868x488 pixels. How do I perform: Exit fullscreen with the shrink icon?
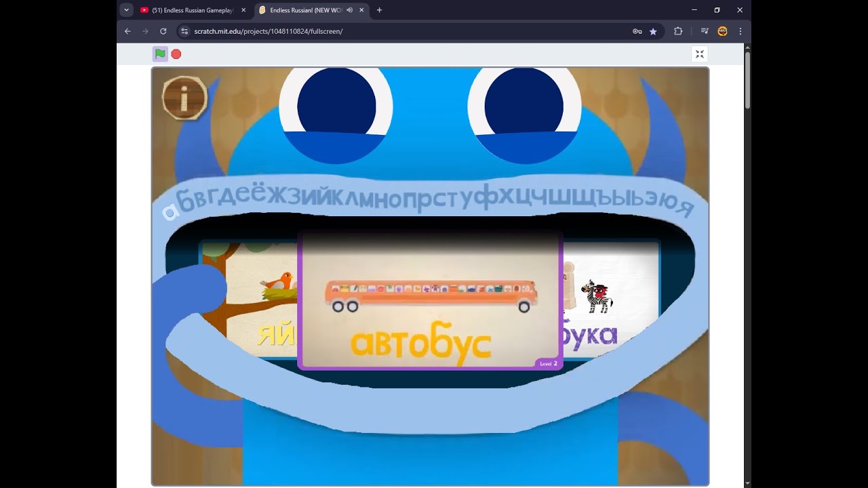(700, 54)
